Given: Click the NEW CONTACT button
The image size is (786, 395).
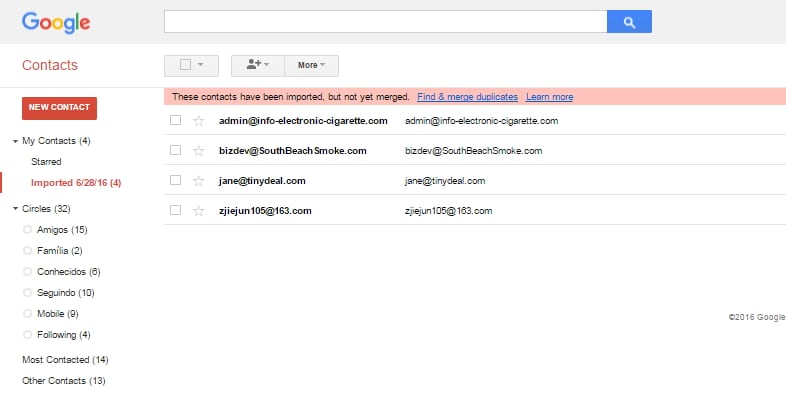Looking at the screenshot, I should [59, 108].
